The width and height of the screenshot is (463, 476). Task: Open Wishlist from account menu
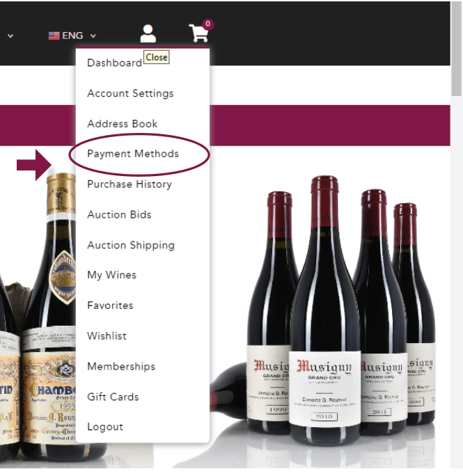click(107, 336)
